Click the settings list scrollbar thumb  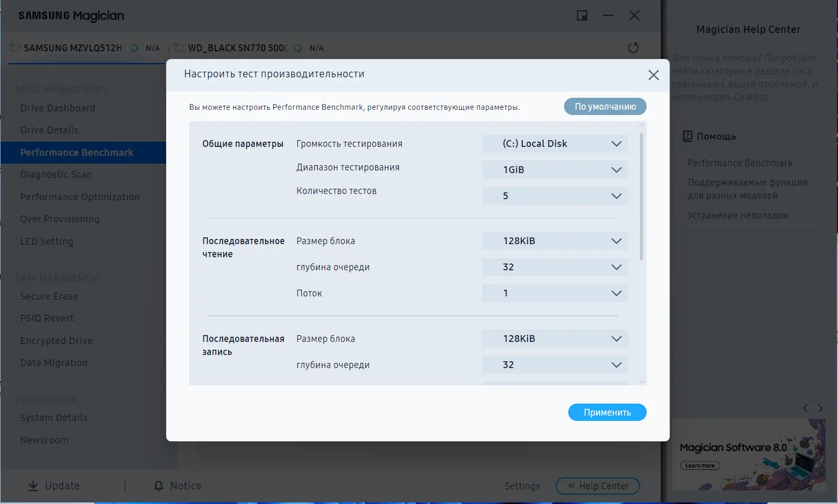click(x=641, y=196)
